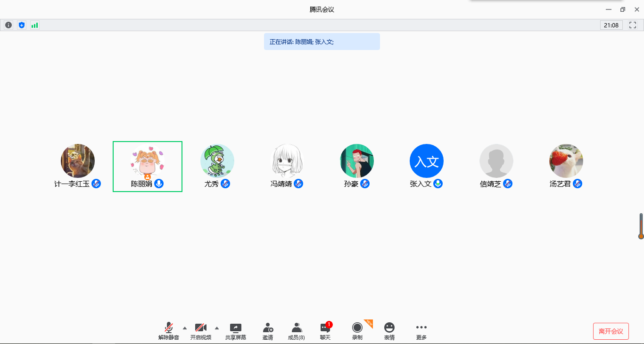This screenshot has width=644, height=344.
Task: Unmute microphone via 解除静音
Action: [168, 331]
